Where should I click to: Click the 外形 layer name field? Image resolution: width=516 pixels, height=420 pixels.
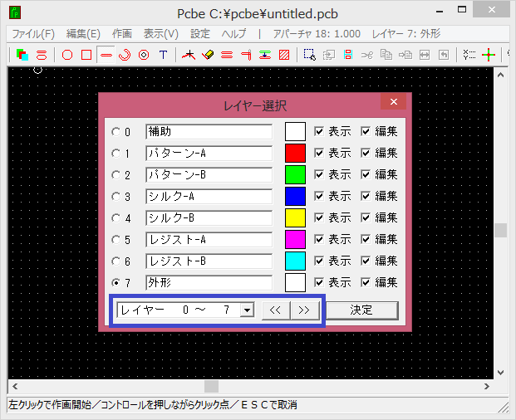(x=209, y=282)
